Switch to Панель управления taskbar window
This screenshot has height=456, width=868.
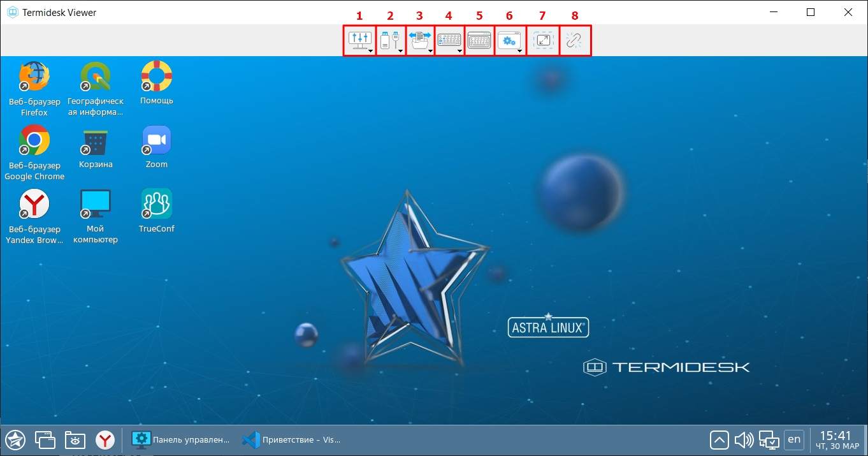pos(180,439)
